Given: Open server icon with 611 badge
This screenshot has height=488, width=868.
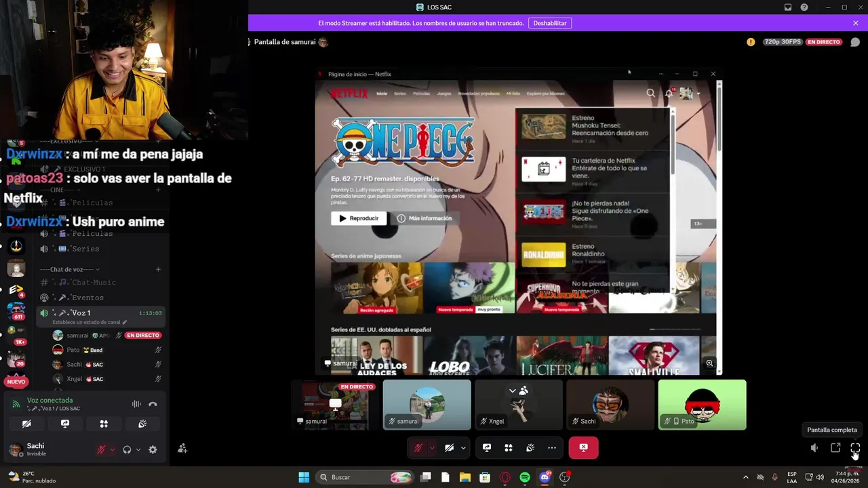Looking at the screenshot, I should point(16,310).
